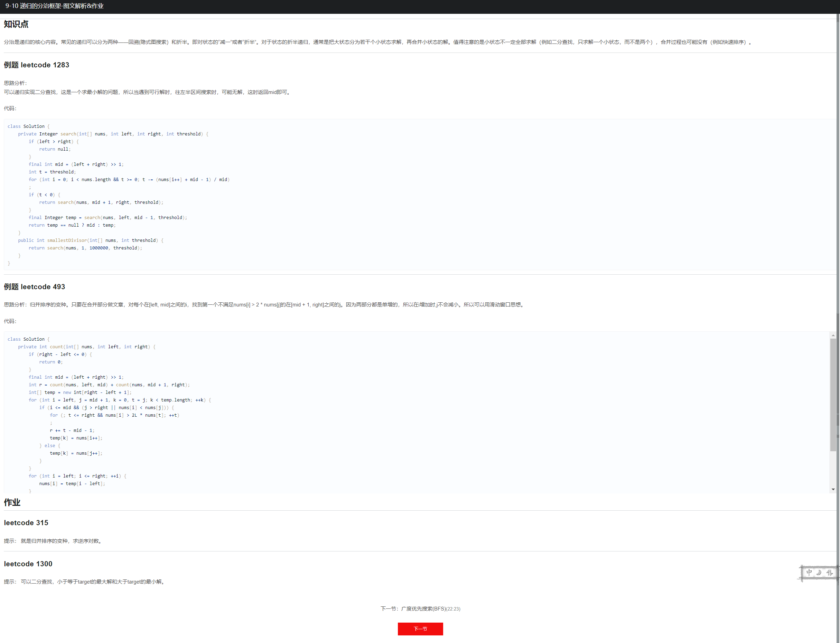Toggle the 中 Chinese input mode icon
The height and width of the screenshot is (643, 840).
tap(809, 572)
